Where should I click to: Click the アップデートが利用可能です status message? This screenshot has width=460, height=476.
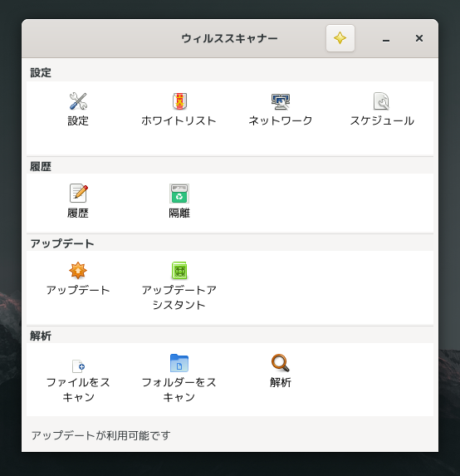tap(100, 435)
